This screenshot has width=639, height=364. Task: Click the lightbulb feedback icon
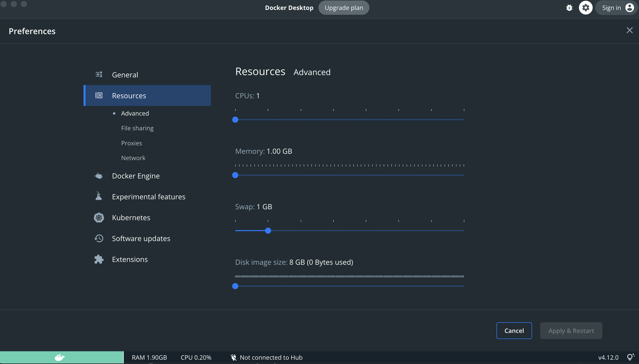click(630, 357)
